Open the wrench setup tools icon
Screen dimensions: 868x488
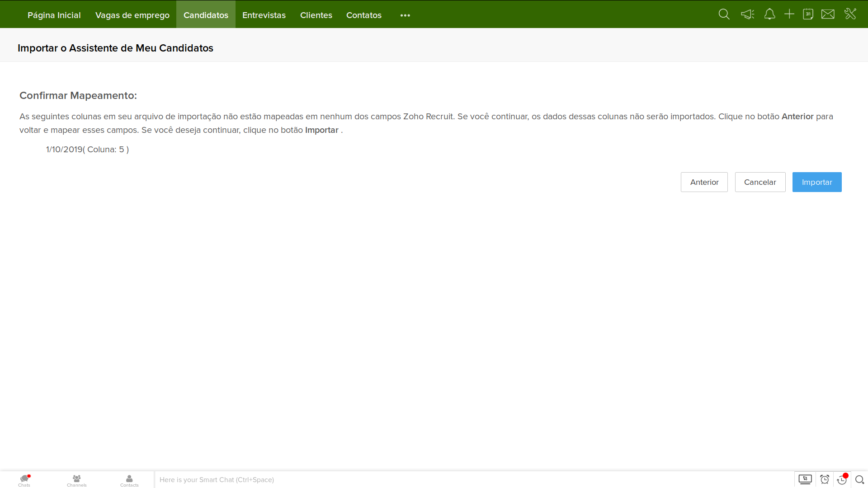coord(850,14)
